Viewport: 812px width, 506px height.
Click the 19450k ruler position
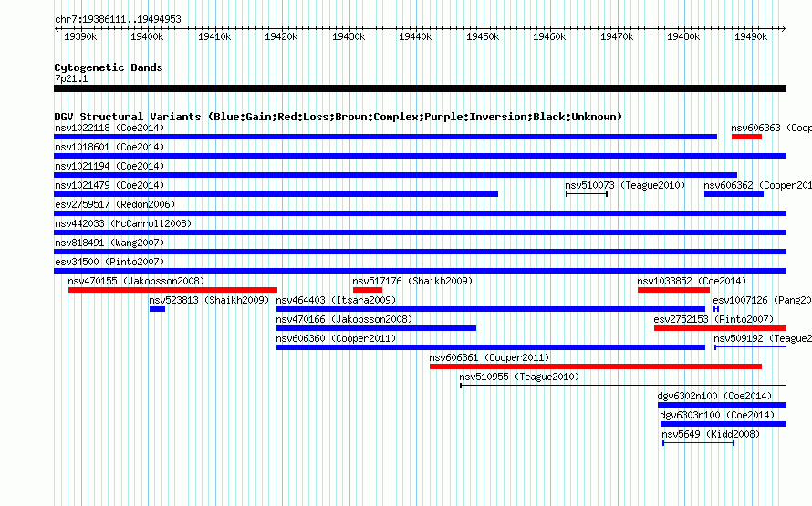(x=483, y=36)
